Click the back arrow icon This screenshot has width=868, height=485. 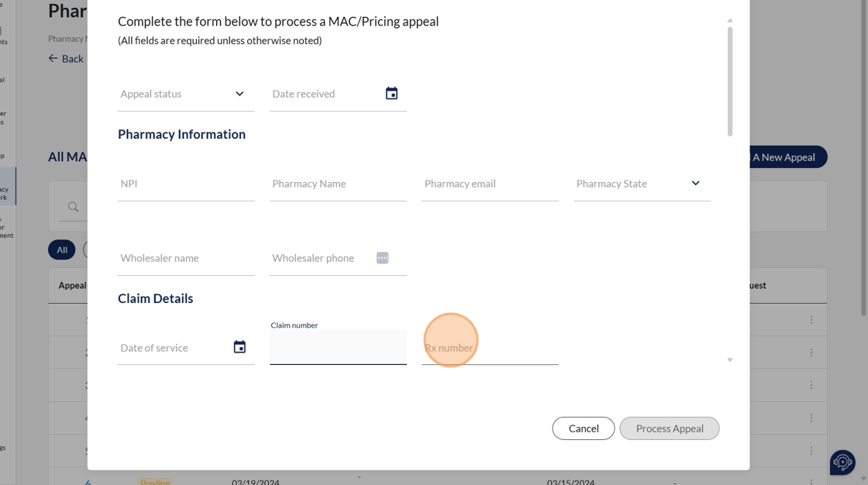[53, 58]
